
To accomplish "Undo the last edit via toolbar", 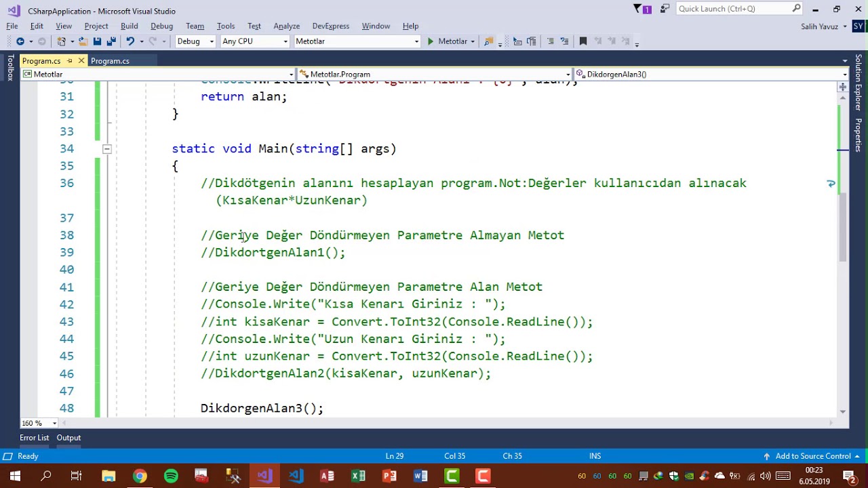I will coord(130,41).
